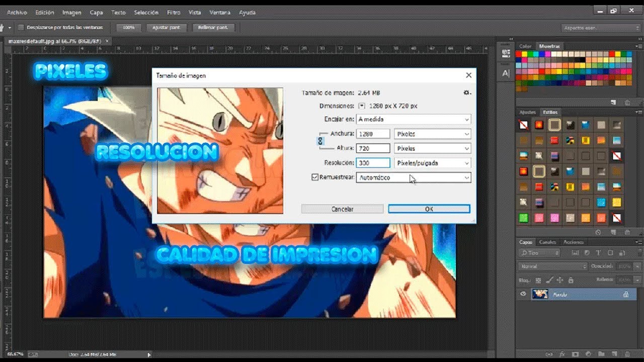Open the Remuestrear method dropdown
The height and width of the screenshot is (362, 644).
tap(414, 177)
